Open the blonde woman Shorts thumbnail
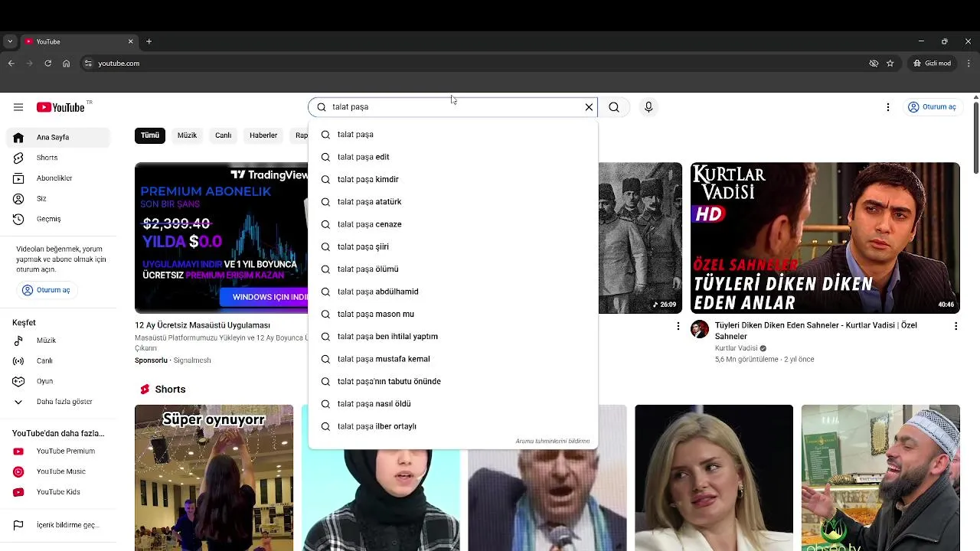This screenshot has width=980, height=551. point(714,478)
